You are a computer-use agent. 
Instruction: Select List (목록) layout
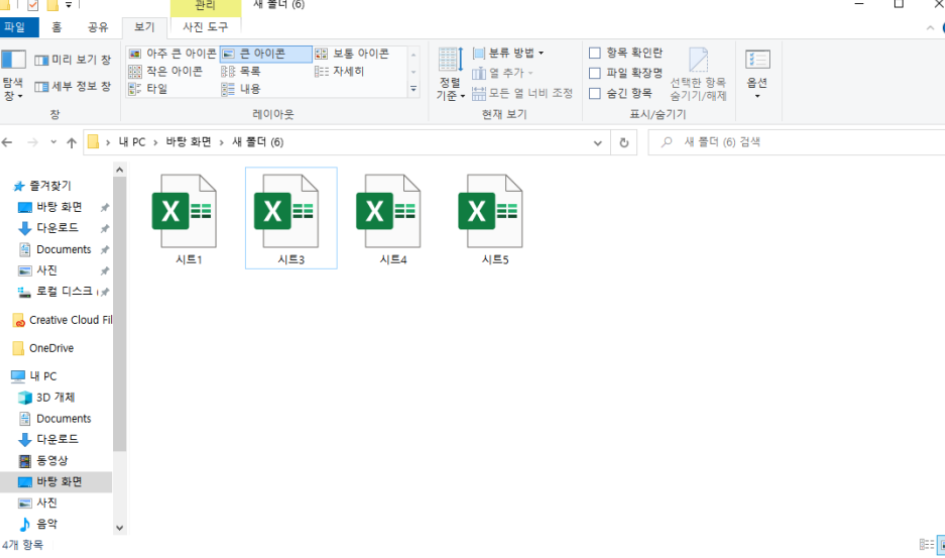coord(241,71)
